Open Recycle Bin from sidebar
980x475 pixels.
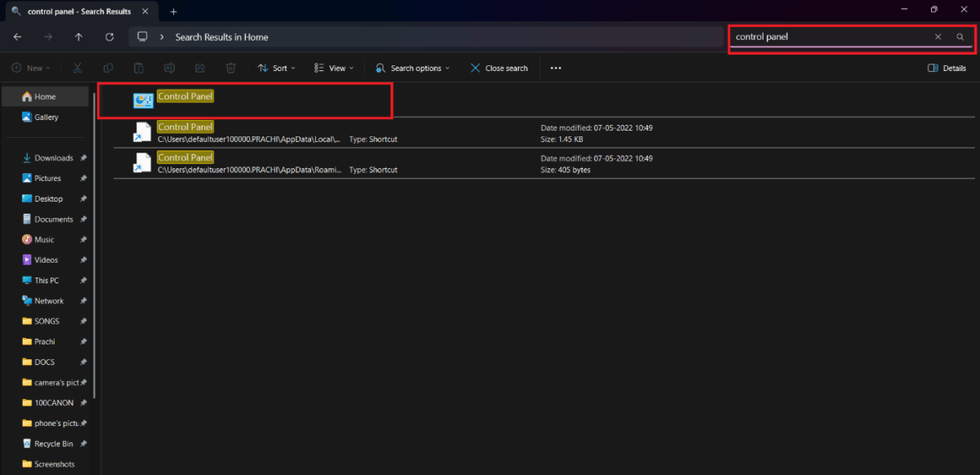(47, 444)
